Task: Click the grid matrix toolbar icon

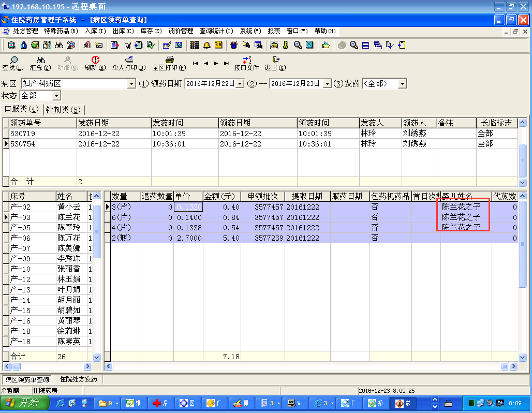Action: [195, 45]
